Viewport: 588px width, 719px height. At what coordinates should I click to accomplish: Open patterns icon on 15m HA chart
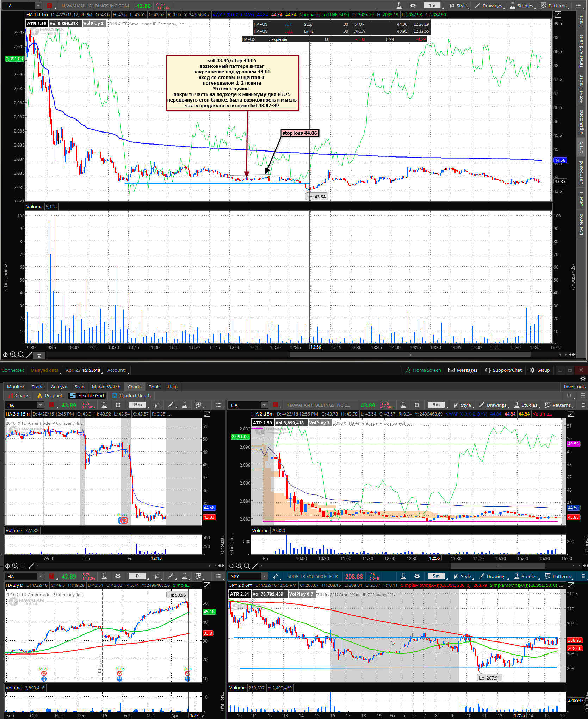(x=198, y=405)
